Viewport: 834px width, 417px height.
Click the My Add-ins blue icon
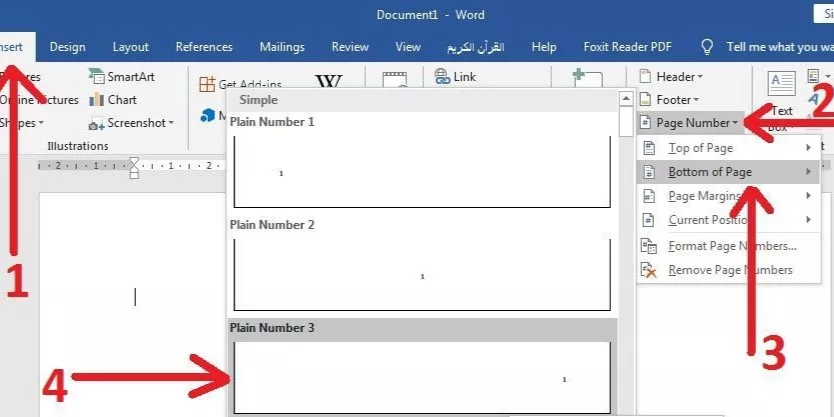click(208, 115)
